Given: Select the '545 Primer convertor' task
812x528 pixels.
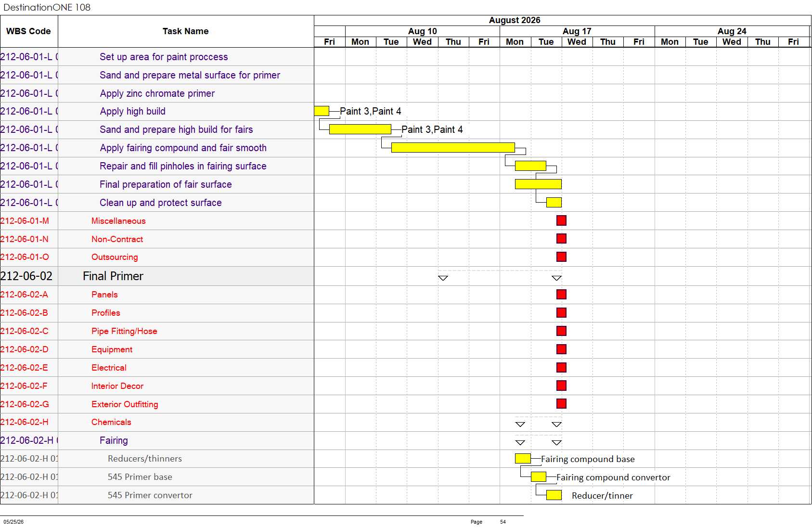Looking at the screenshot, I should tap(150, 495).
